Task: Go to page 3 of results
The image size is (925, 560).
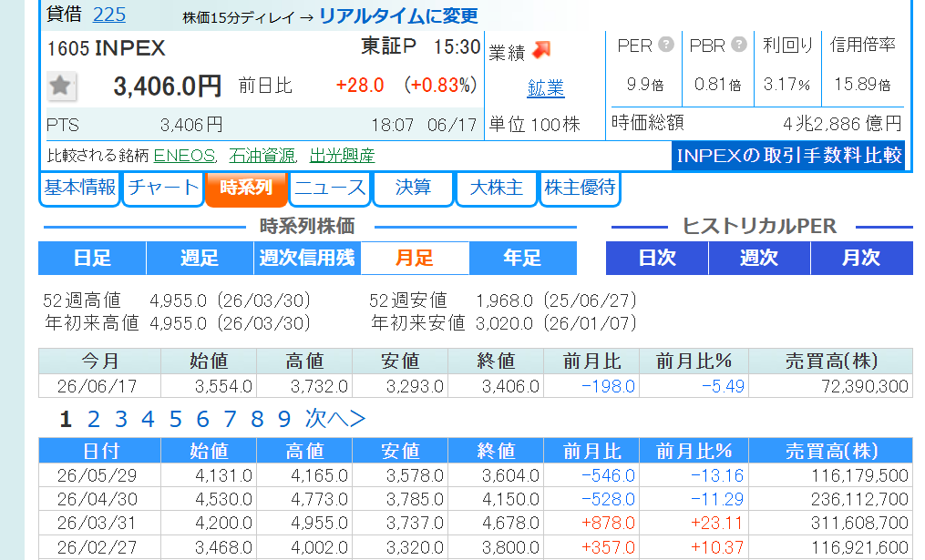Action: [121, 419]
